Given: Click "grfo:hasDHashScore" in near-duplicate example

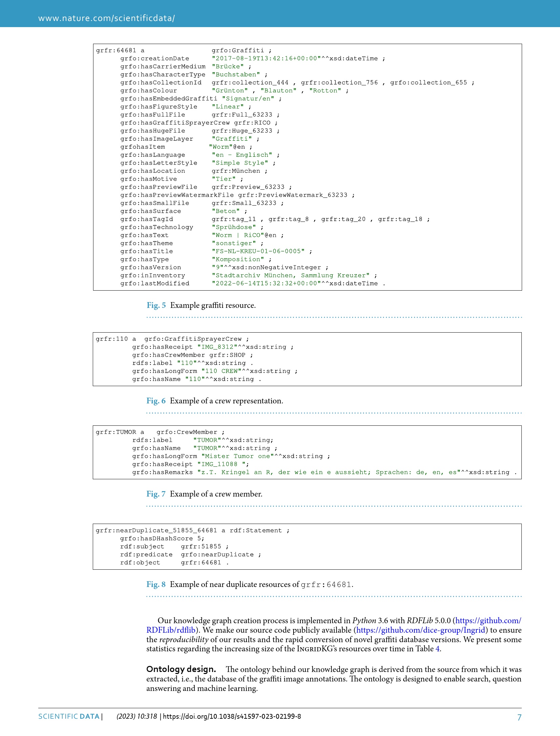Looking at the screenshot, I should click(x=156, y=539).
